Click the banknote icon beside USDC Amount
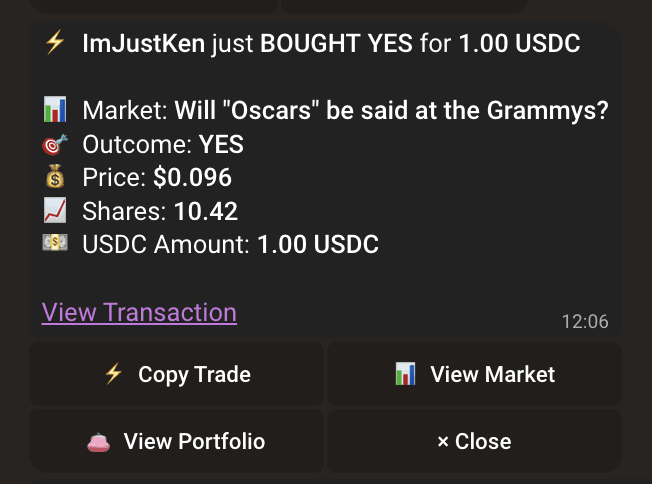Screen dimensions: 652x484 pos(55,243)
